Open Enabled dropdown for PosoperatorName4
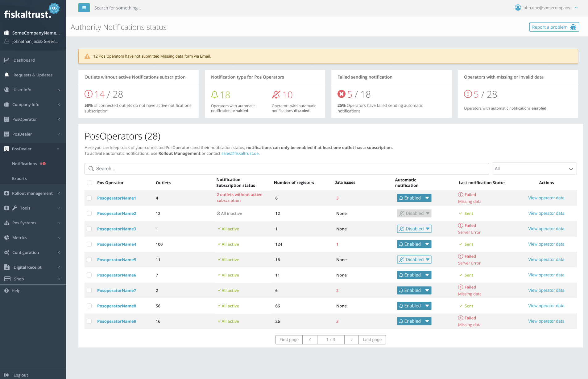This screenshot has width=588, height=379. coord(414,244)
